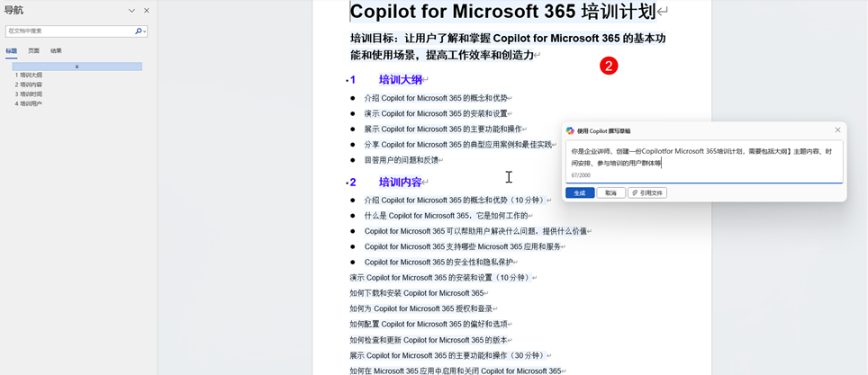Select heading 1 培训大纲 in navigation
Screen dimensions: 868x375
click(x=29, y=75)
